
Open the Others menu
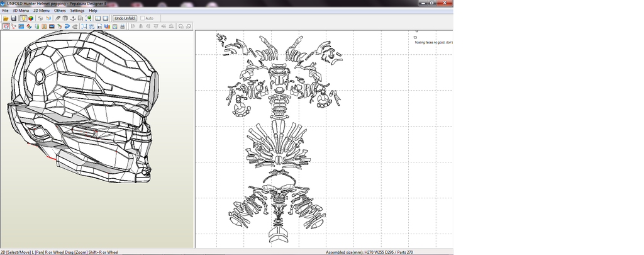[60, 11]
